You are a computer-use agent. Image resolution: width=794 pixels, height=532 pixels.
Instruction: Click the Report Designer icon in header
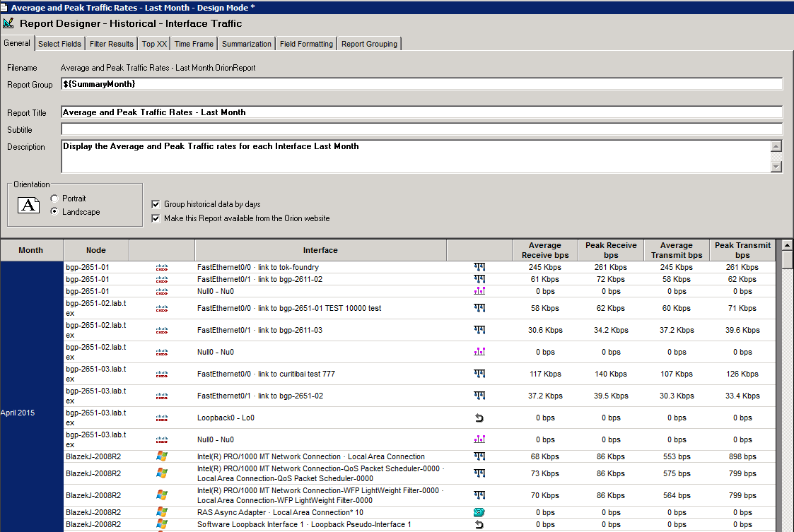[x=8, y=23]
